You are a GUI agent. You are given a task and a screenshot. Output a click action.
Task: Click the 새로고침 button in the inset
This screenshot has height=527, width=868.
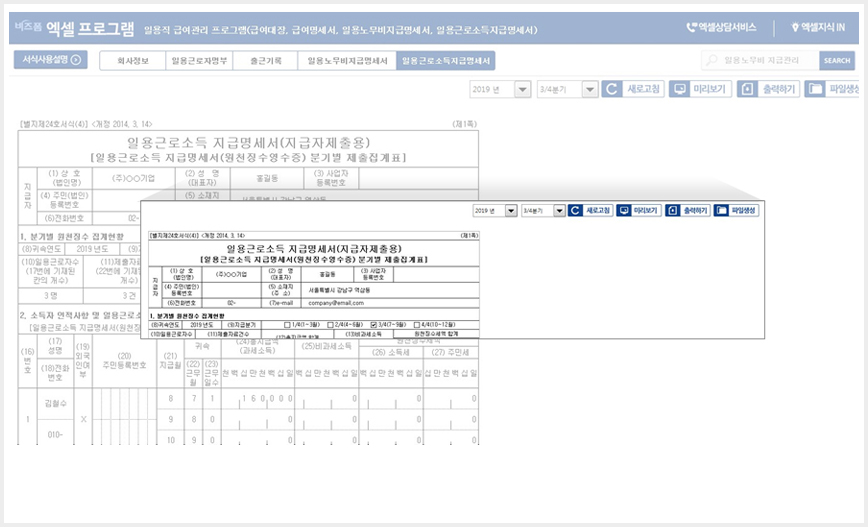point(590,211)
